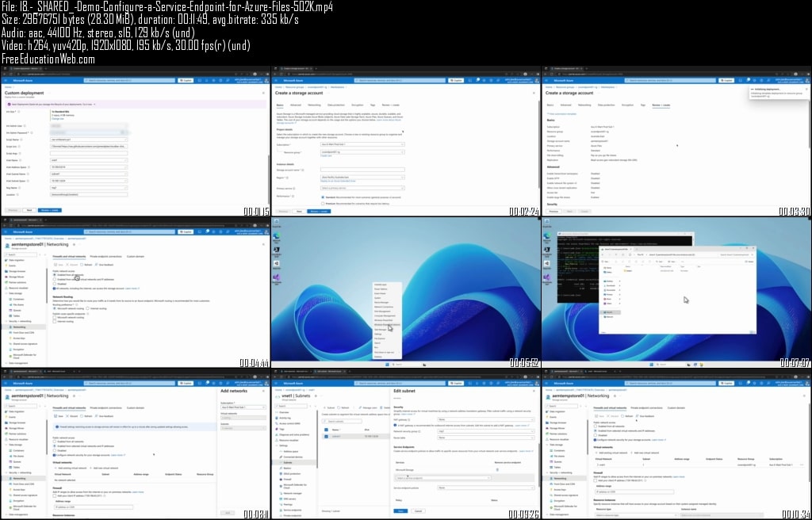
Task: Click Save button in Edit subnet panel
Action: [400, 511]
